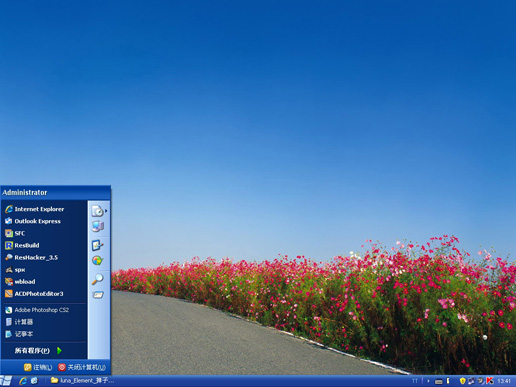This screenshot has height=387, width=516.
Task: Expand the recent documents submenu arrow
Action: 106,211
